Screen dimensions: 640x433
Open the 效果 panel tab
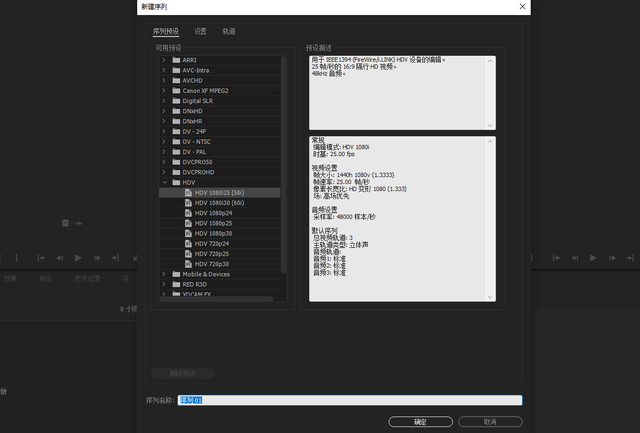(x=10, y=279)
